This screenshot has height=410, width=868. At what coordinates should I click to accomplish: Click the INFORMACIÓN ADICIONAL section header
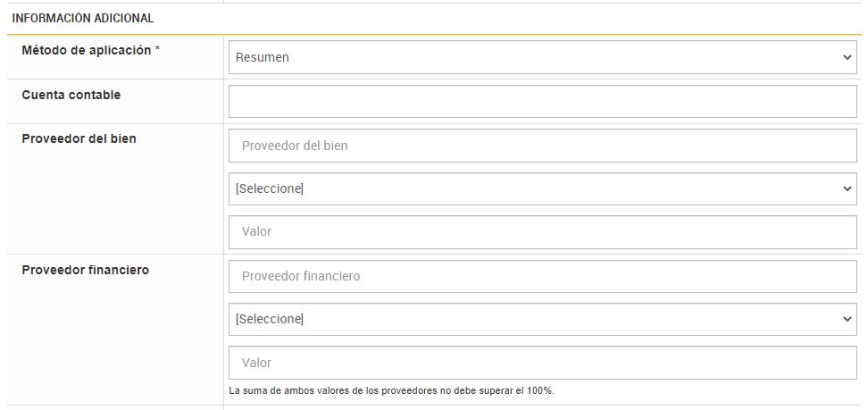pos(82,18)
